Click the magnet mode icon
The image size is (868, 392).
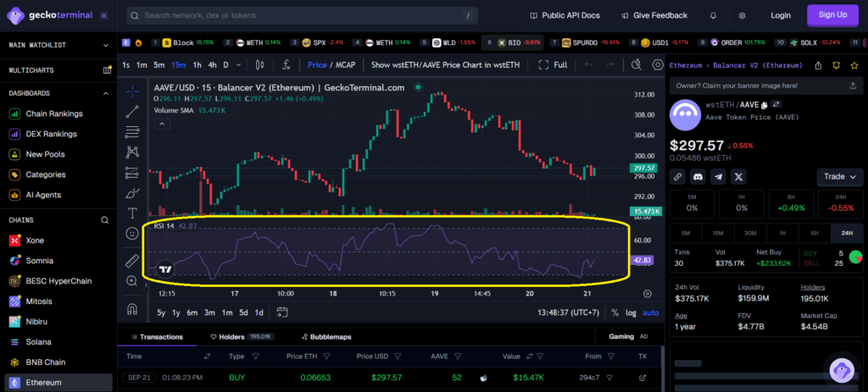click(132, 308)
